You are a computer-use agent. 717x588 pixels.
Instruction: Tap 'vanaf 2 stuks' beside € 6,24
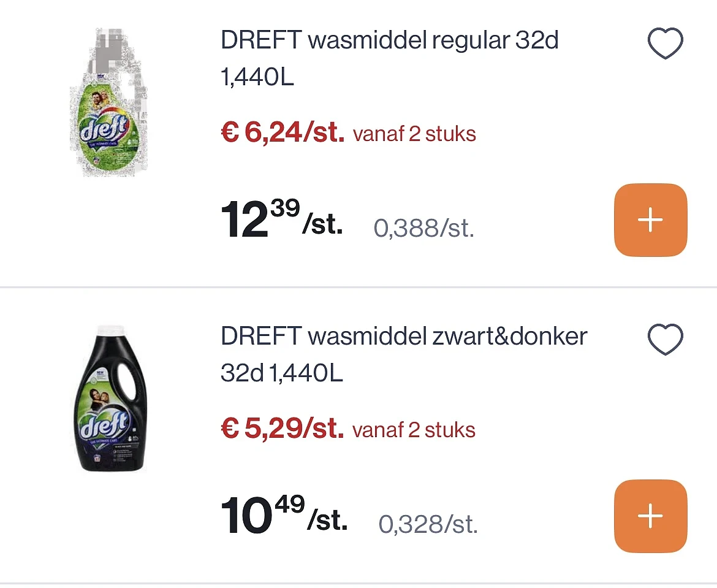pyautogui.click(x=414, y=134)
